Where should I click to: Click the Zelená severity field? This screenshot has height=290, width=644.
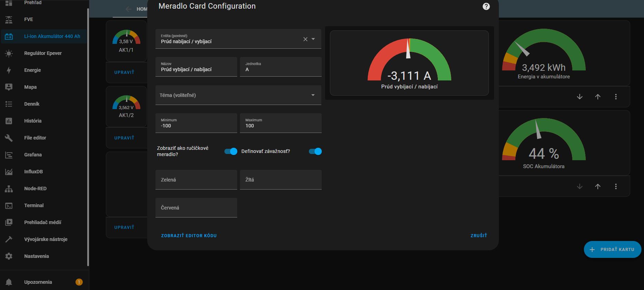click(196, 180)
